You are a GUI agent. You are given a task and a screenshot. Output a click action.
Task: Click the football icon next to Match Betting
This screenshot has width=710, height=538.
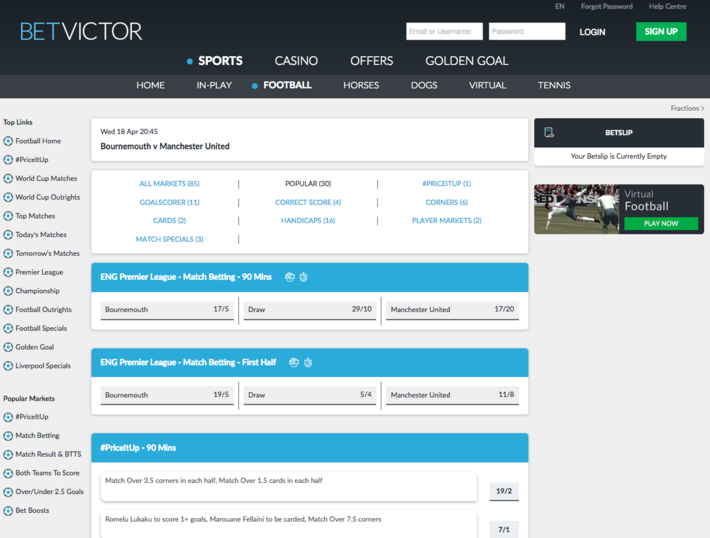8,436
